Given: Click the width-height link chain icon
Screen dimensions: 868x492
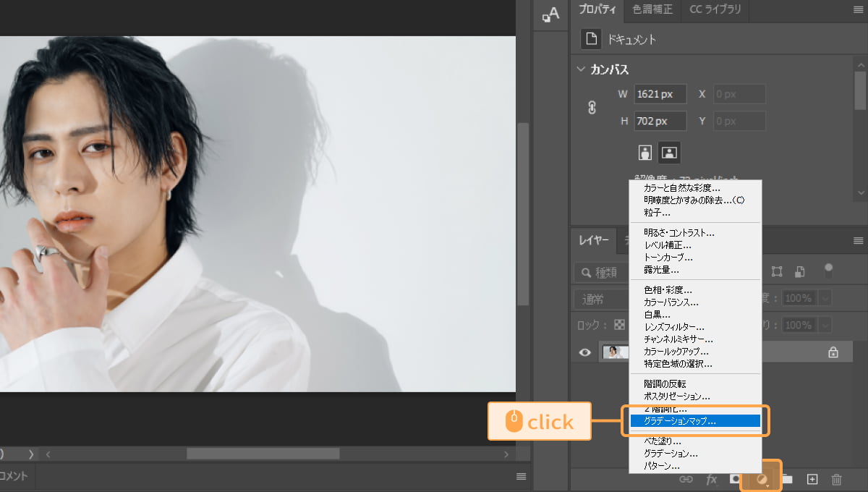Looking at the screenshot, I should coord(592,108).
